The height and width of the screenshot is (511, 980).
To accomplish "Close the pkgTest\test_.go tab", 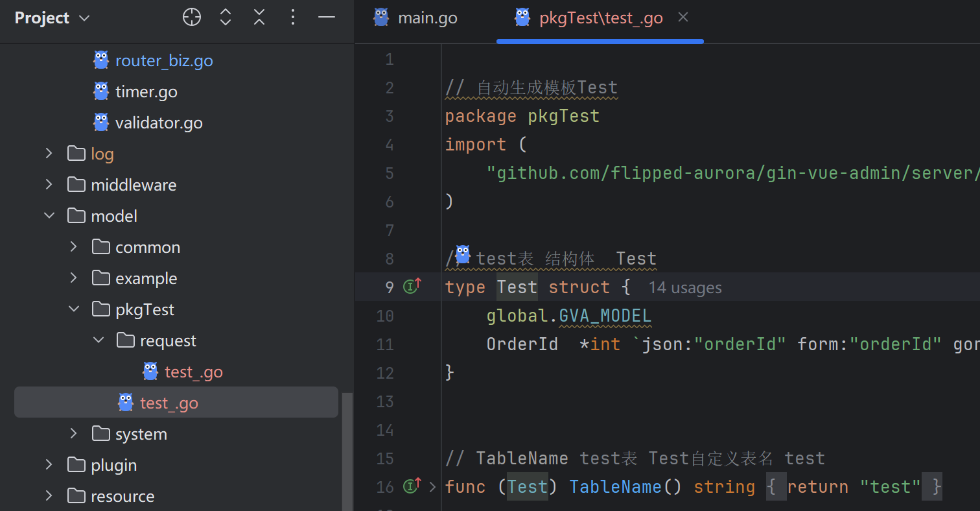I will point(683,18).
